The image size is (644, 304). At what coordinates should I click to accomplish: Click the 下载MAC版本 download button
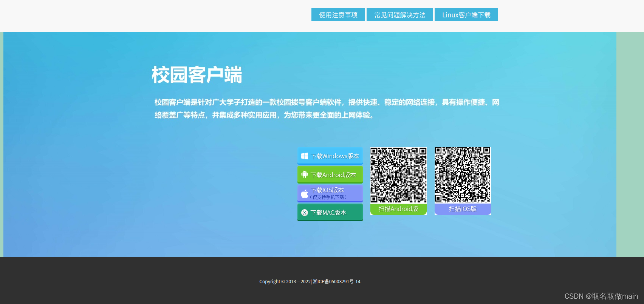click(x=330, y=212)
